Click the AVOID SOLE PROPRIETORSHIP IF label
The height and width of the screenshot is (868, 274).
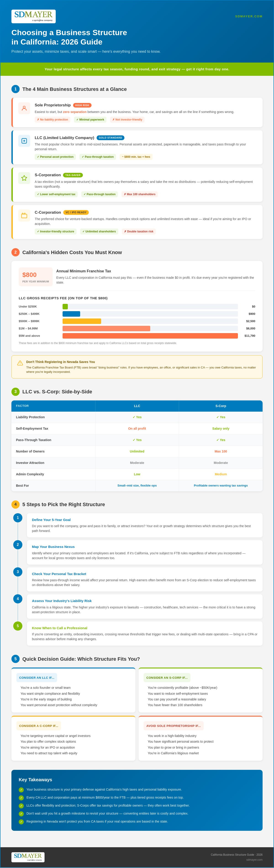174,726
